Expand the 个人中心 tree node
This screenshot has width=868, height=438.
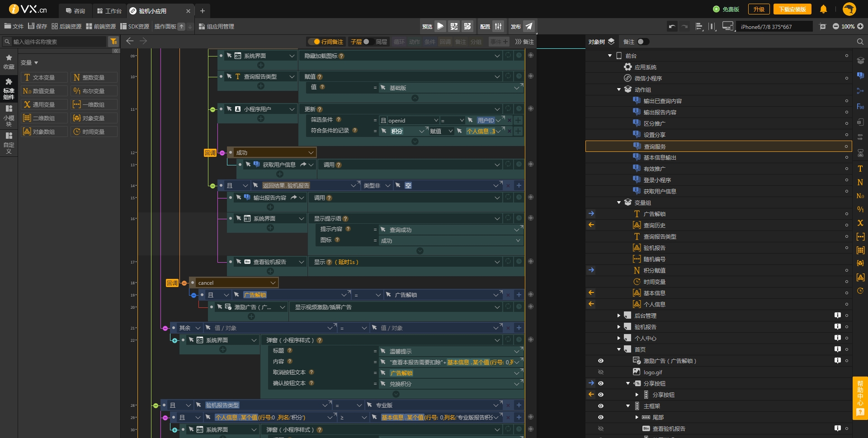click(x=619, y=338)
